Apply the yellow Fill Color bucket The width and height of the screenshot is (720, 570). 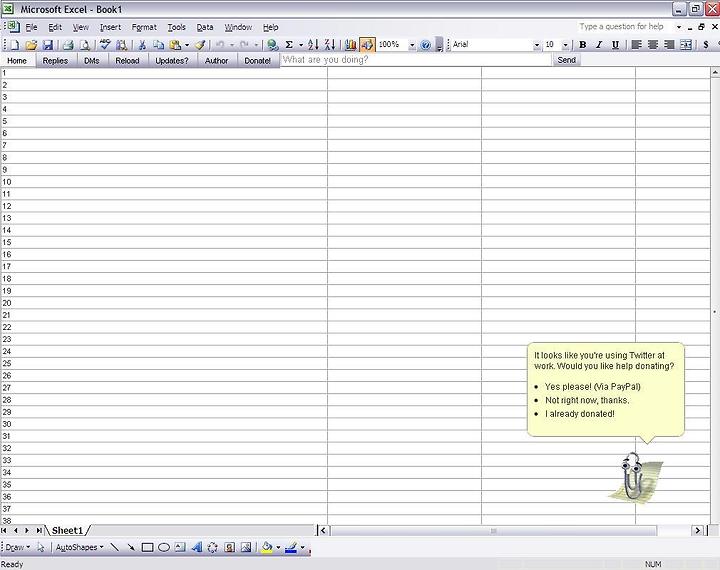pos(267,547)
